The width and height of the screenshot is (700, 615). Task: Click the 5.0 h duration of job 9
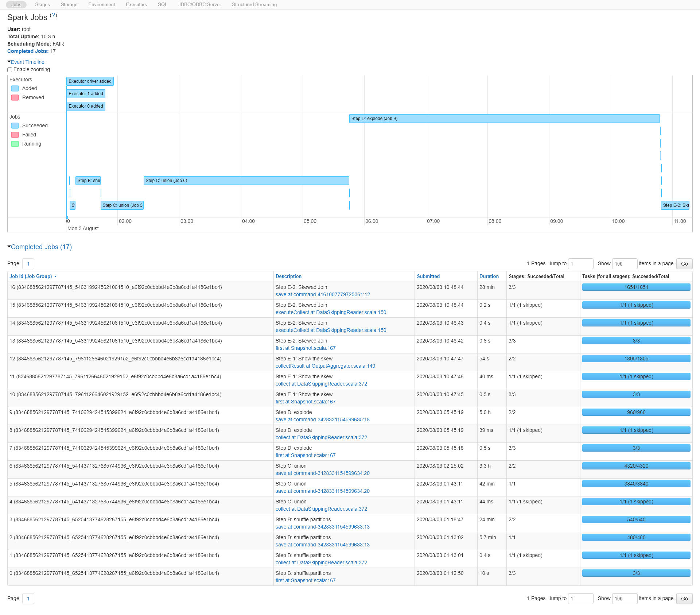tap(485, 412)
